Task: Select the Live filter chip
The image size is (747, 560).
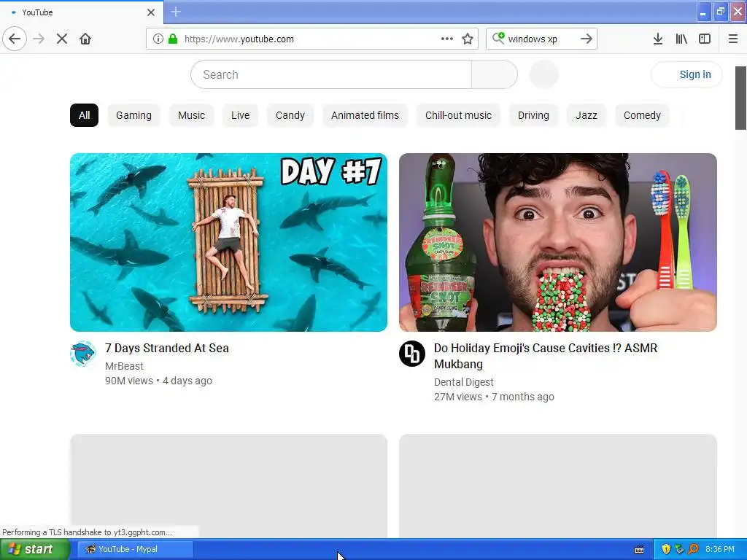Action: [240, 115]
